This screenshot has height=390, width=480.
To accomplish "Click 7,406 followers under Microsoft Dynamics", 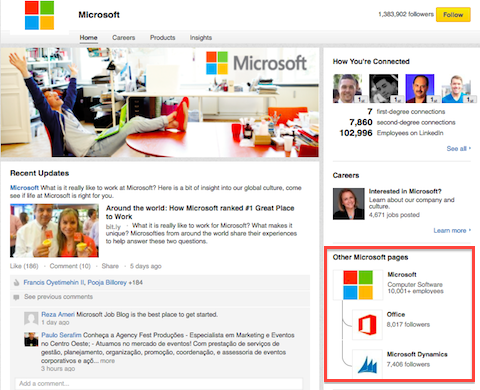I will [x=408, y=364].
